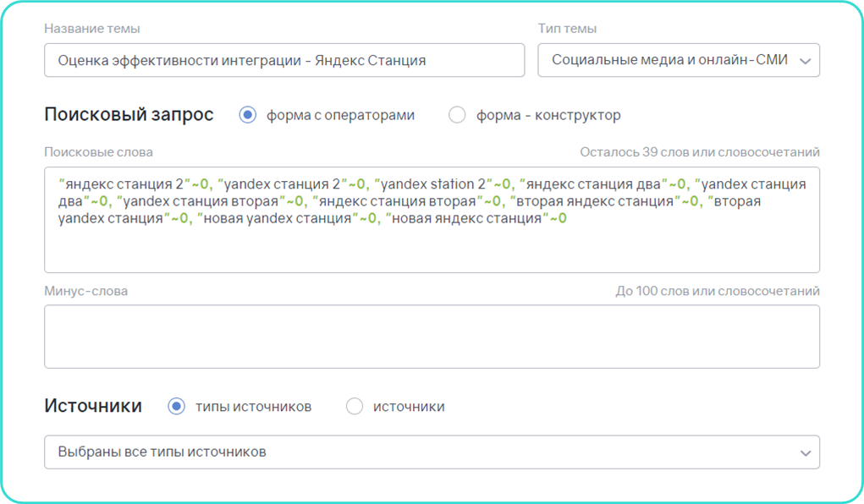Select the "форма - конструктор" radio button
This screenshot has height=504, width=864.
pos(457,114)
